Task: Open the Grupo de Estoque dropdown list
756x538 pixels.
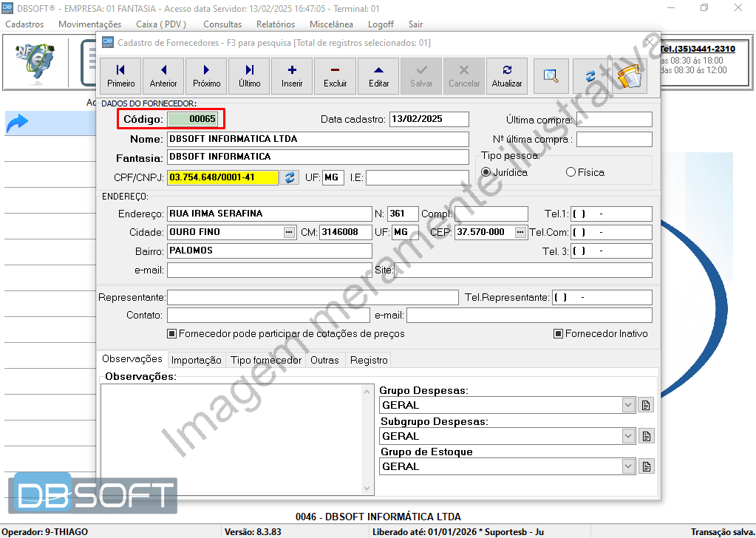Action: pyautogui.click(x=627, y=466)
